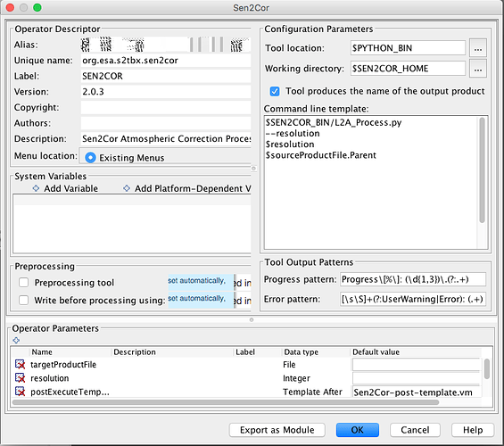Click the Add Variable diamond icon
This screenshot has width=504, height=446.
click(36, 188)
